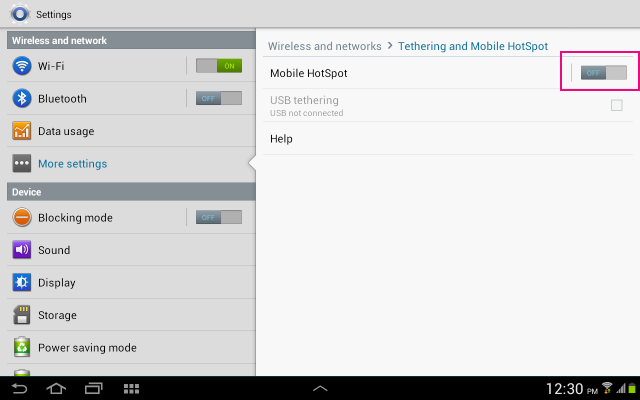Tap the Wi-Fi globe icon
This screenshot has width=640, height=400.
click(22, 66)
